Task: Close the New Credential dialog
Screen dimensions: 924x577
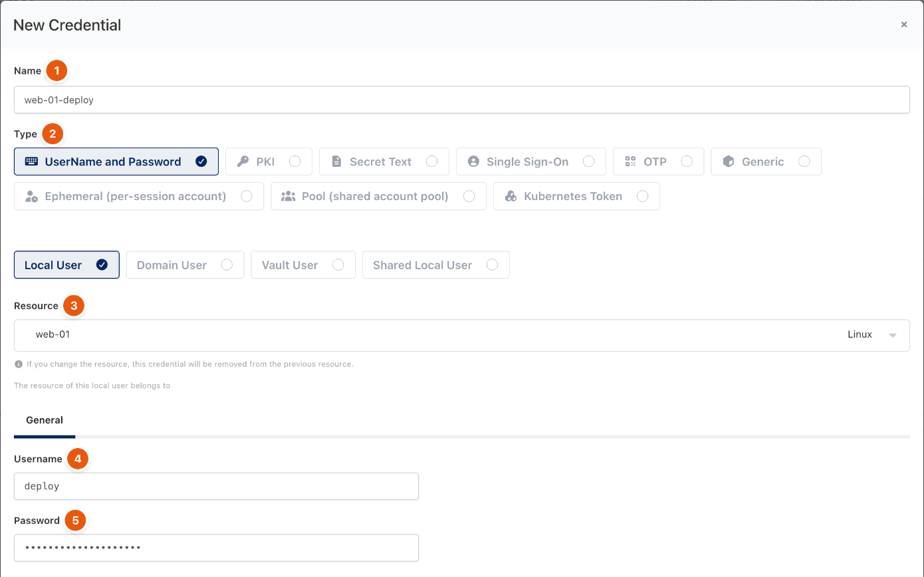Action: coord(904,25)
